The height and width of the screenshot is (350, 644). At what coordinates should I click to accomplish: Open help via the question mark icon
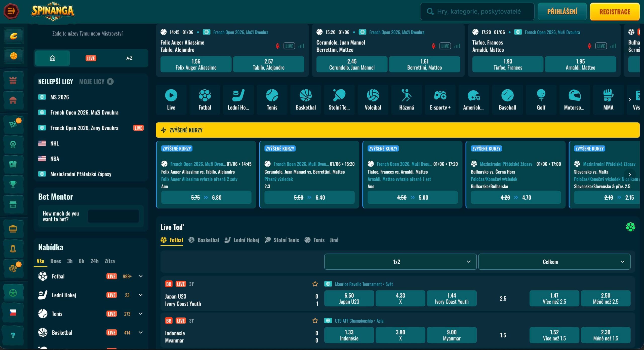tap(13, 335)
